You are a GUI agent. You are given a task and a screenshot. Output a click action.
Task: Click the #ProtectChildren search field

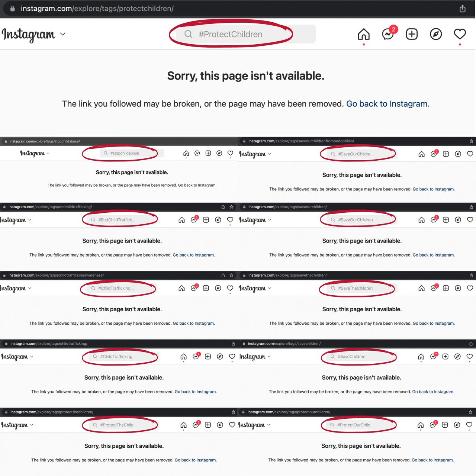click(x=231, y=34)
